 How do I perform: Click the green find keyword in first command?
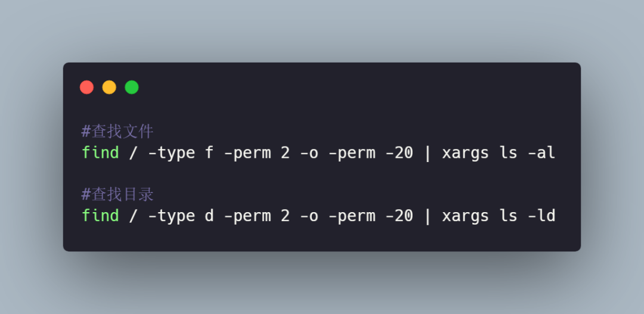pyautogui.click(x=100, y=153)
